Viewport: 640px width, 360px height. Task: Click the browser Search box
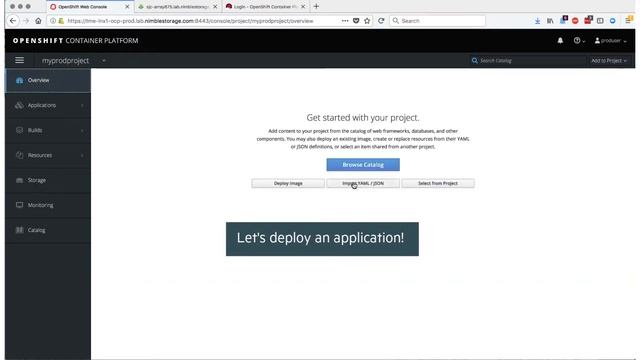(x=438, y=20)
